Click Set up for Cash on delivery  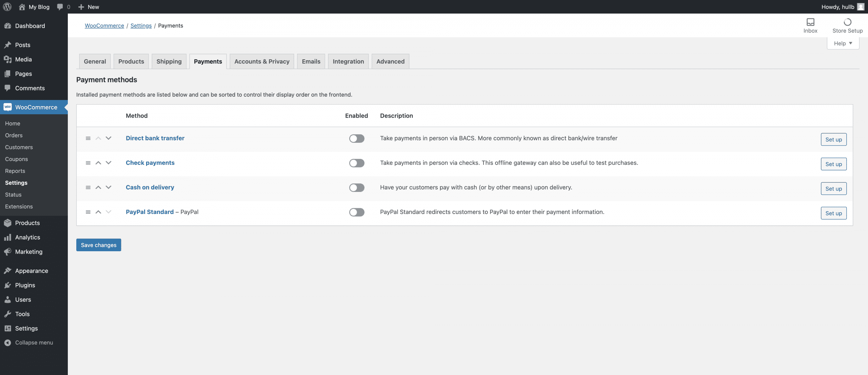[833, 189]
